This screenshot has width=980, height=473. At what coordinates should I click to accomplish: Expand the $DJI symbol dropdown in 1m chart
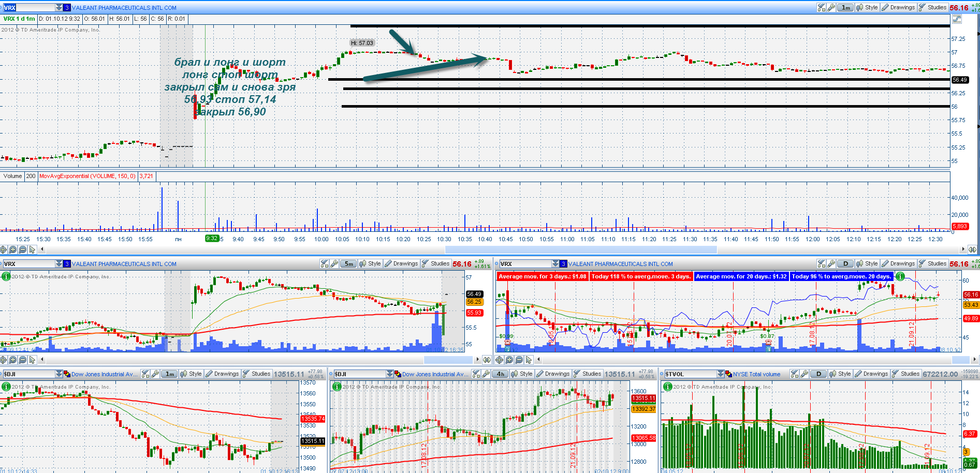coord(59,374)
